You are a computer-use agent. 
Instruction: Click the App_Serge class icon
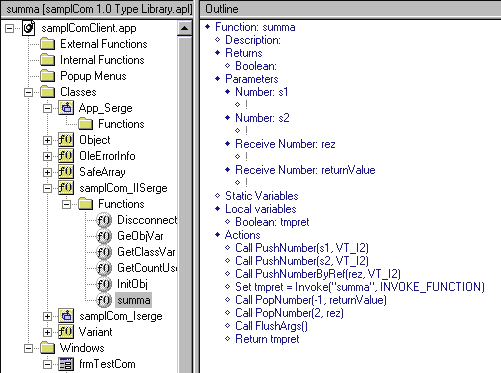[x=66, y=108]
